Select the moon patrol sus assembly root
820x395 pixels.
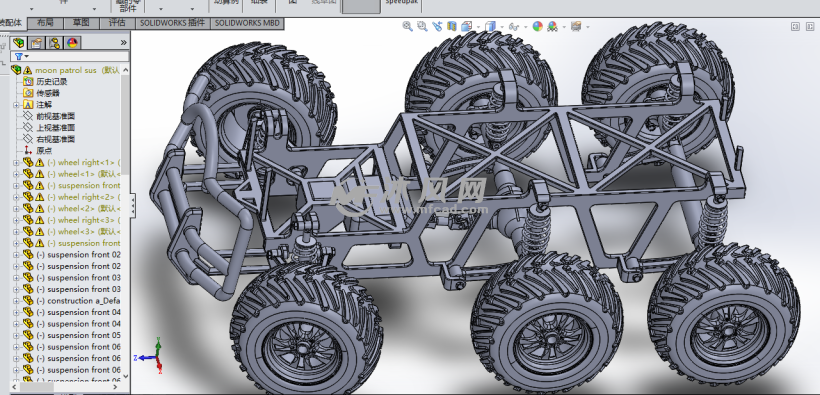tap(77, 70)
